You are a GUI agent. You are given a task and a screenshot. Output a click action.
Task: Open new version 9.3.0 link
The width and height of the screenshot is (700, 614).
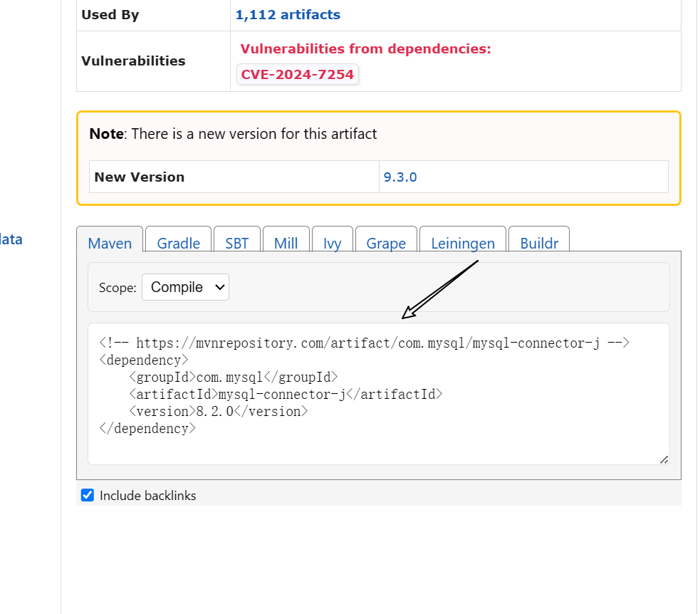pos(400,177)
